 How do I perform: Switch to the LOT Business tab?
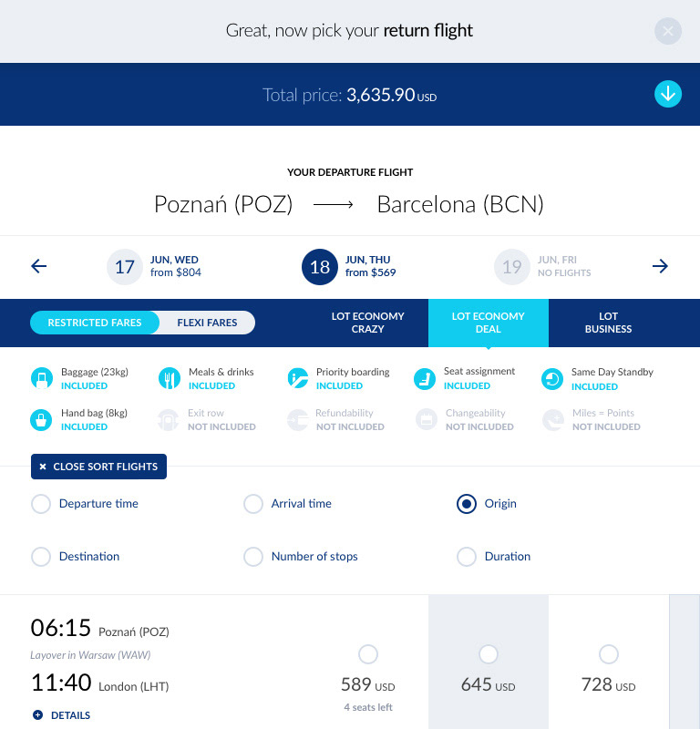(x=608, y=323)
